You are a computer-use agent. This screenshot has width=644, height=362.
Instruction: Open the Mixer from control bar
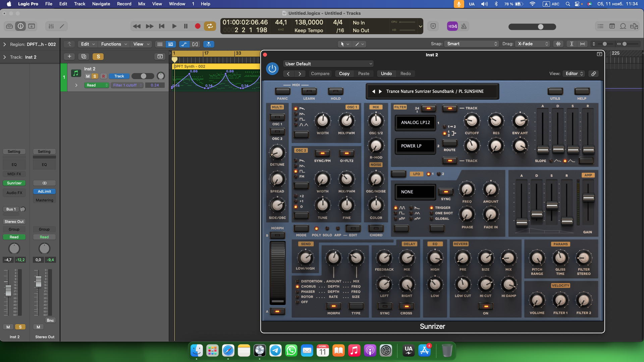[51, 26]
